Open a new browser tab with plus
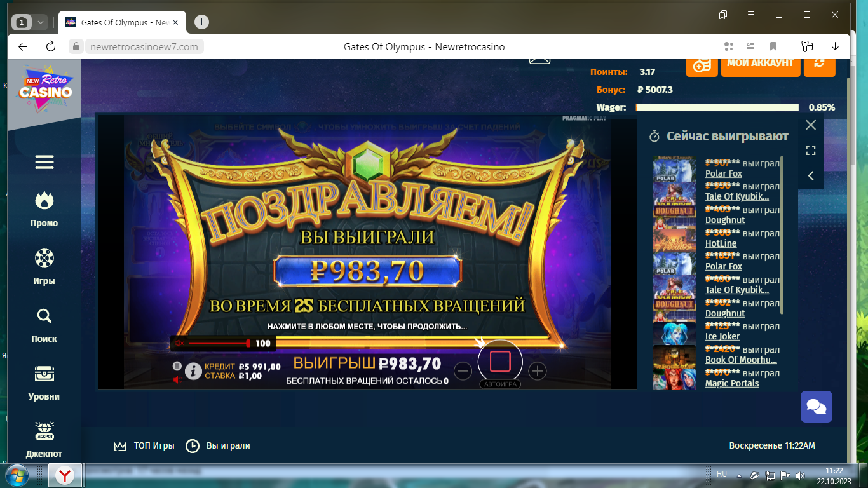The width and height of the screenshot is (868, 488). pos(201,22)
